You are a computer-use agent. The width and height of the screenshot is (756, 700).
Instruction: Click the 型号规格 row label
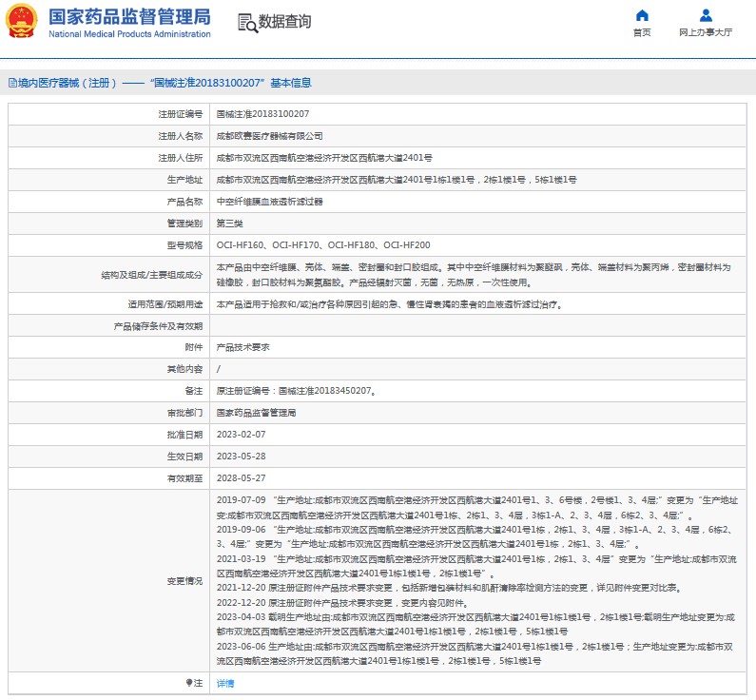click(184, 244)
